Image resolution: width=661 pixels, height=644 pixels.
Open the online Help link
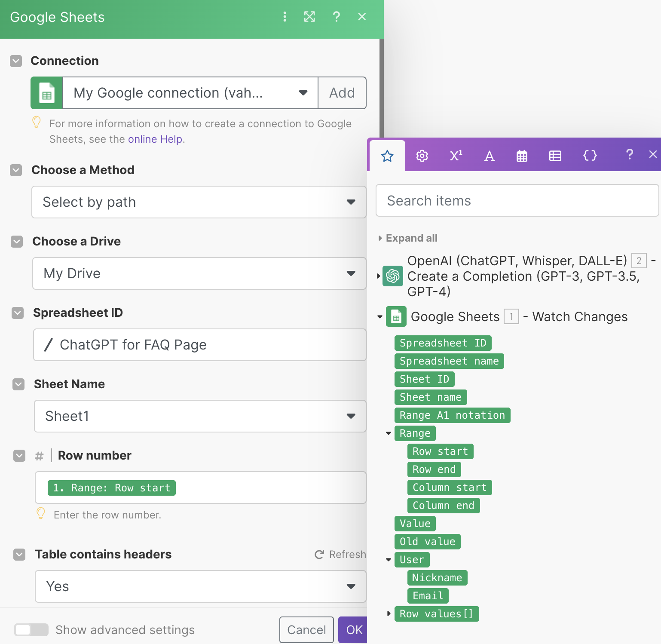[x=155, y=139]
